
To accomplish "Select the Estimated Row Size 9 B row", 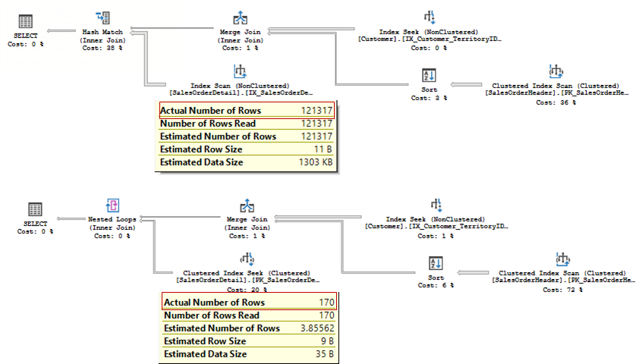I will [249, 340].
